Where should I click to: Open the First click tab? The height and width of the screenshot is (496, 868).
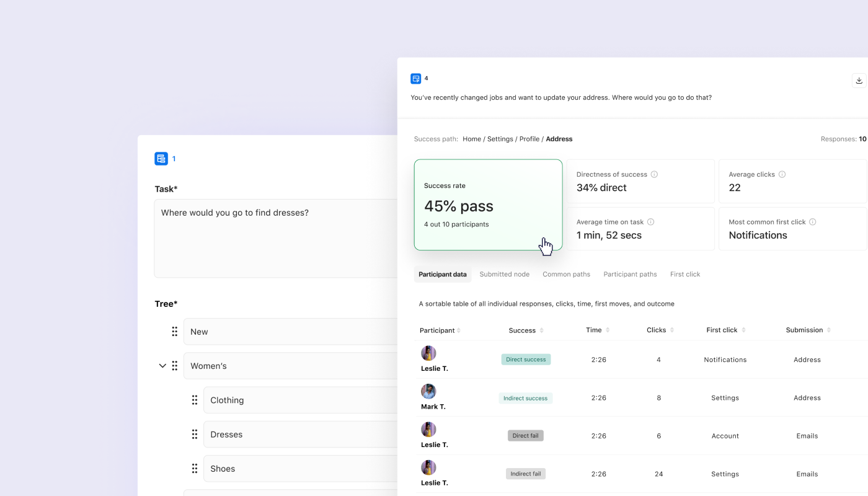click(684, 274)
